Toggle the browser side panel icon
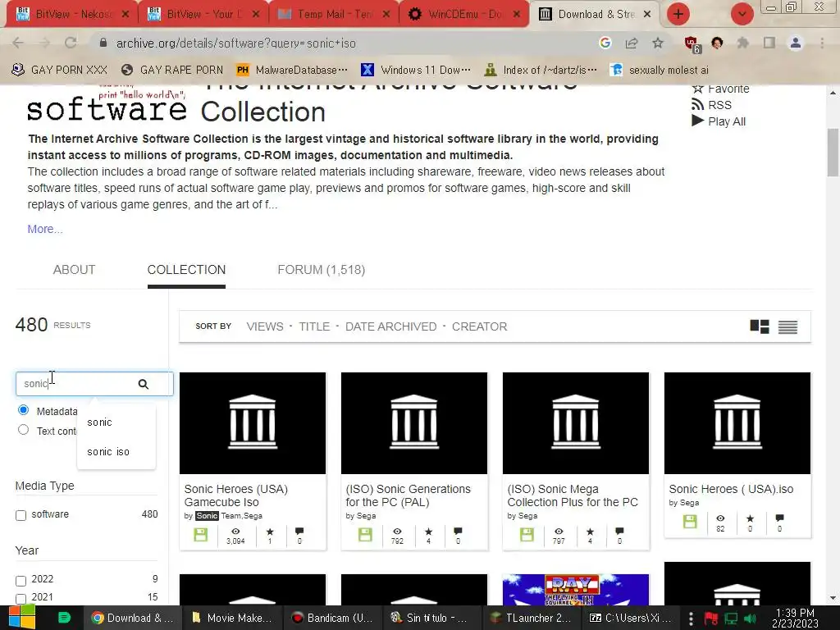Image resolution: width=840 pixels, height=630 pixels. [769, 43]
